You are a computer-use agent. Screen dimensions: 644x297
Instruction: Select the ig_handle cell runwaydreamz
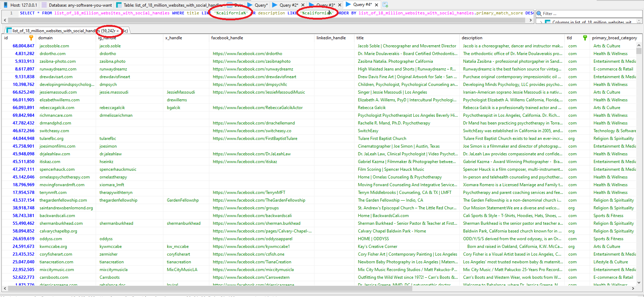click(129, 69)
